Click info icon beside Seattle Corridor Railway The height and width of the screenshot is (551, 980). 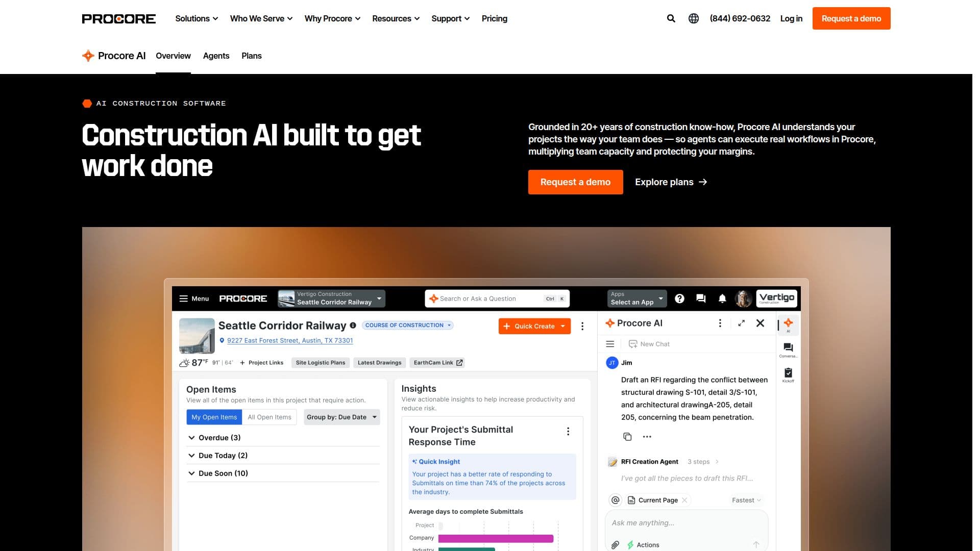(353, 325)
